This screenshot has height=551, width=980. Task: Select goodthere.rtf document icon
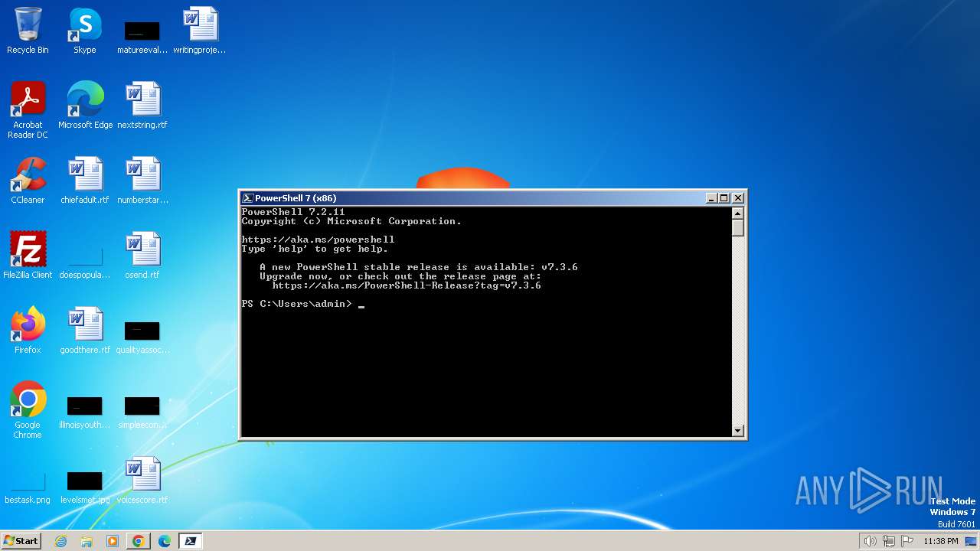(85, 330)
